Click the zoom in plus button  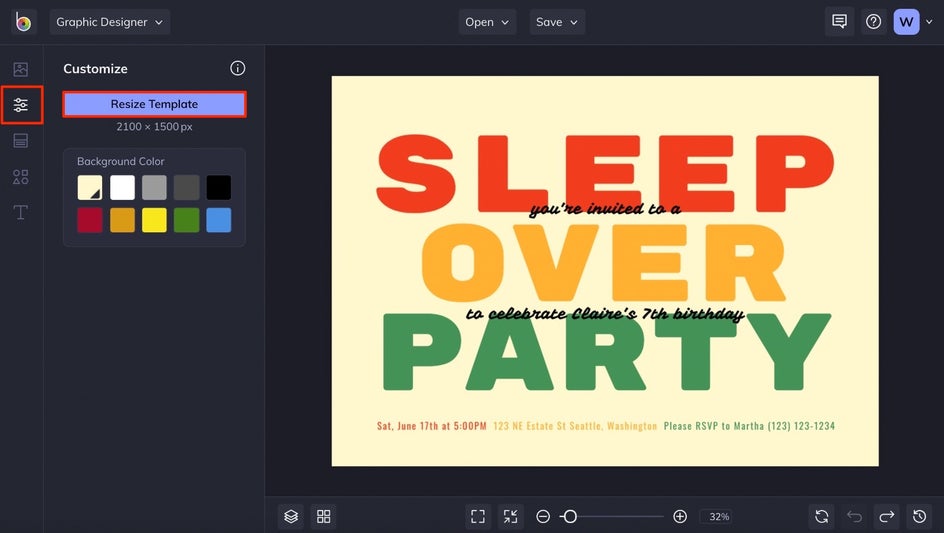click(x=680, y=516)
